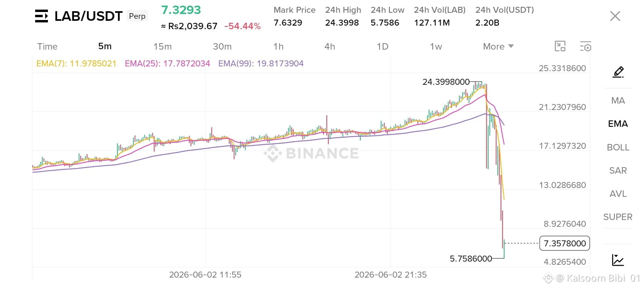644x288 pixels.
Task: Switch to the 1h timeframe
Action: point(278,46)
